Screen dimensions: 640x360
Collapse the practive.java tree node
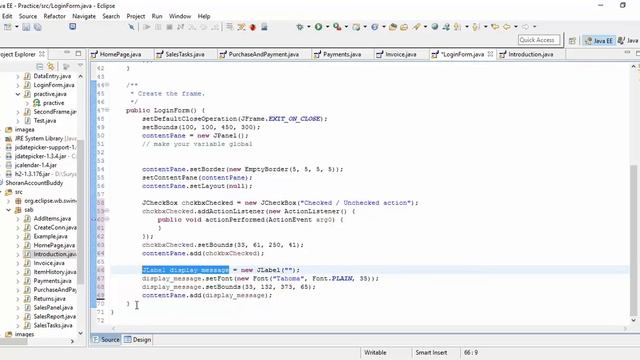tap(18, 94)
